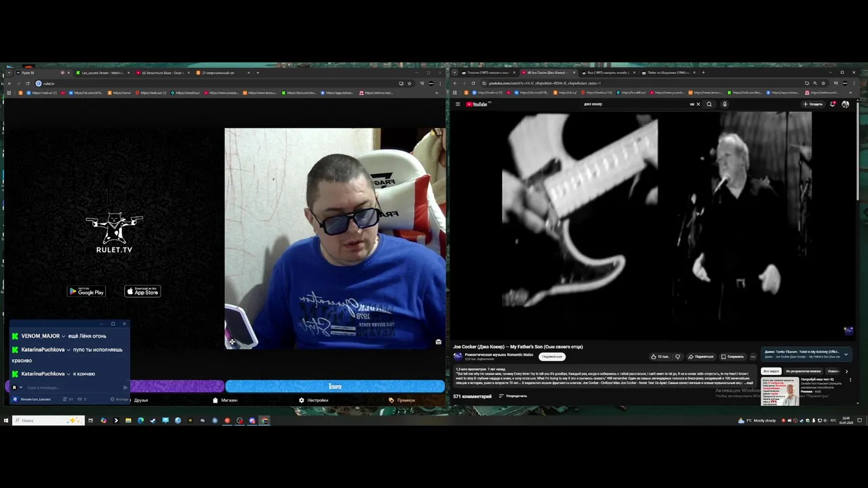Open YouTube hamburger guide menu

click(458, 104)
